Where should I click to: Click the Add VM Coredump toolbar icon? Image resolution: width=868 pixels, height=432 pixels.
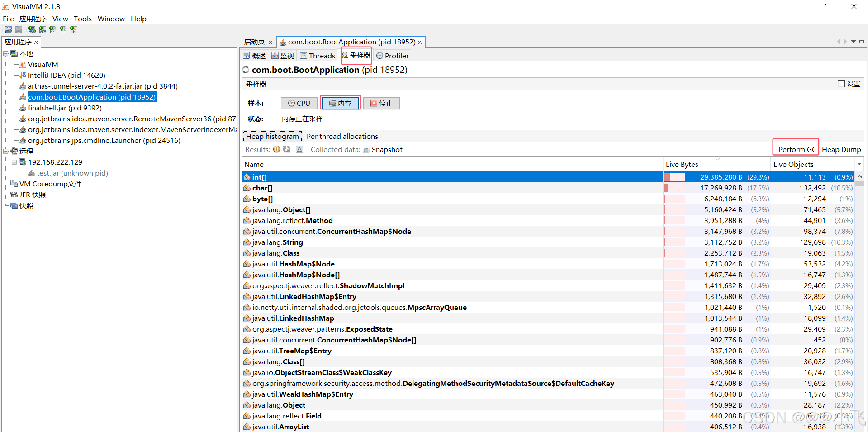tap(53, 30)
